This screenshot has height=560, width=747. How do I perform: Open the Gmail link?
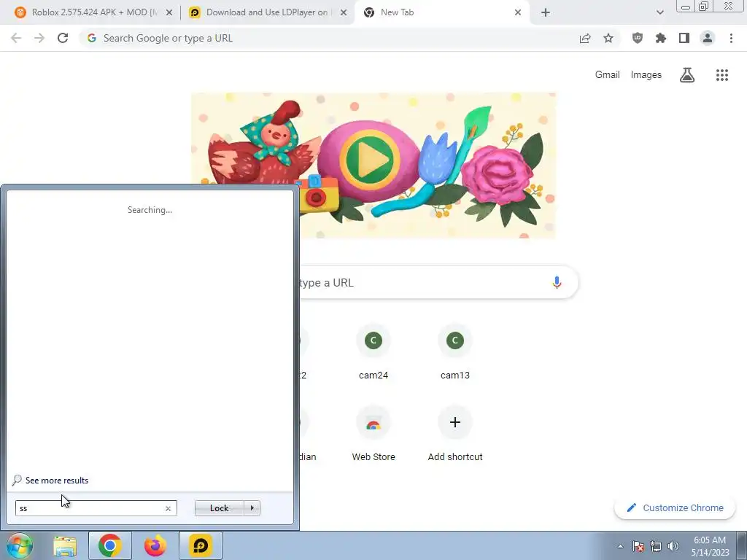tap(607, 75)
